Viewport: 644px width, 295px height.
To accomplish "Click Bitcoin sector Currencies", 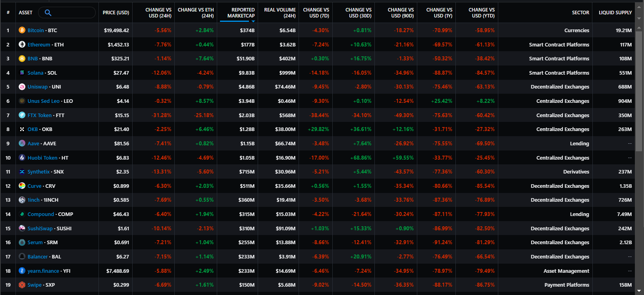I will (x=577, y=30).
